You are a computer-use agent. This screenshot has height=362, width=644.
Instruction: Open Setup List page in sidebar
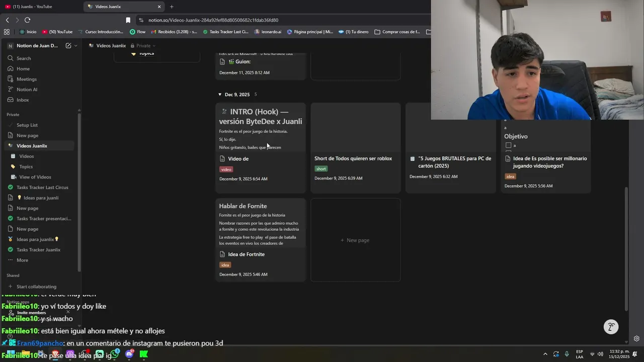tap(40, 125)
